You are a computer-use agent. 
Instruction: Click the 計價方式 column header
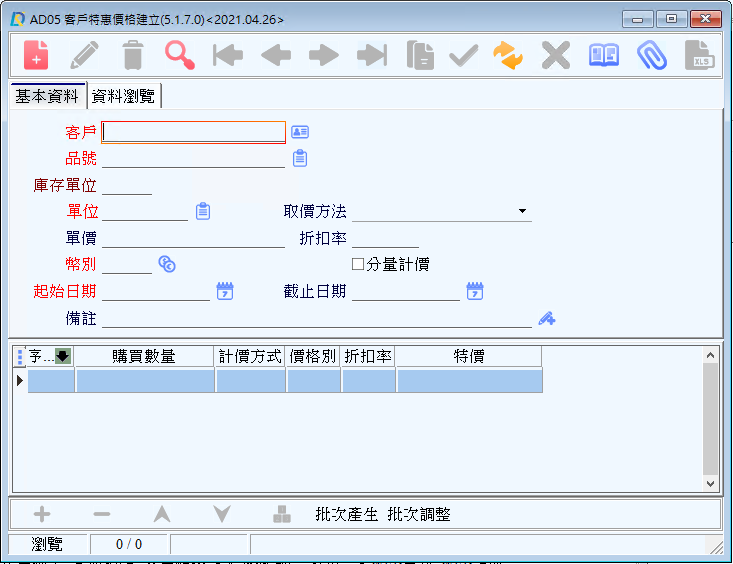[250, 356]
